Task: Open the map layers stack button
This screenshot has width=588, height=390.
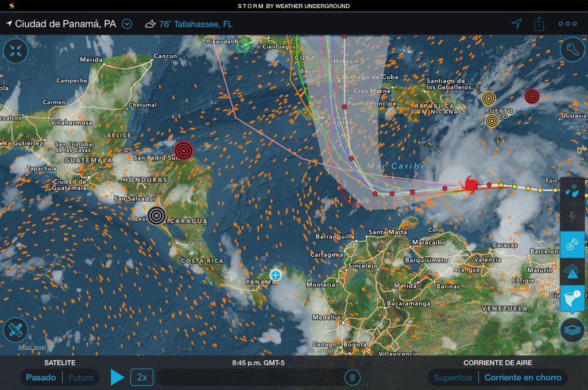Action: tap(572, 330)
